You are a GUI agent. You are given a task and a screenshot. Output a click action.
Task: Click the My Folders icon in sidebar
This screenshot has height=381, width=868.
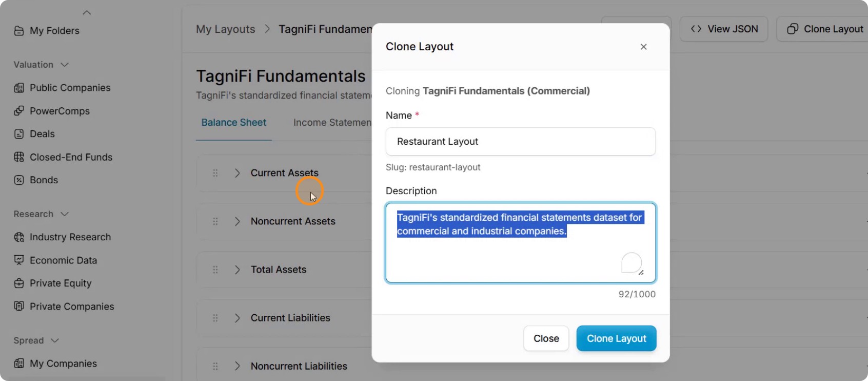(19, 31)
